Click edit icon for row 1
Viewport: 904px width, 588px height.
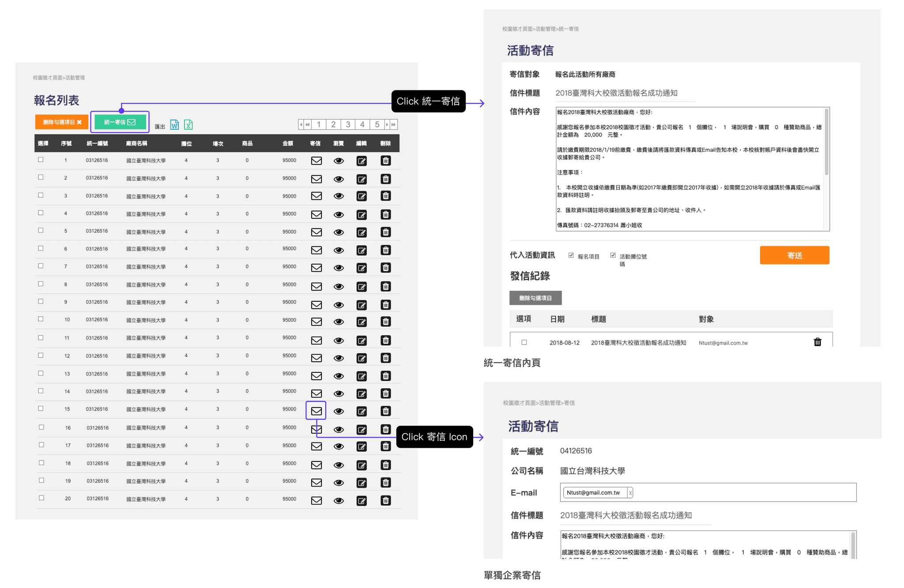[362, 161]
